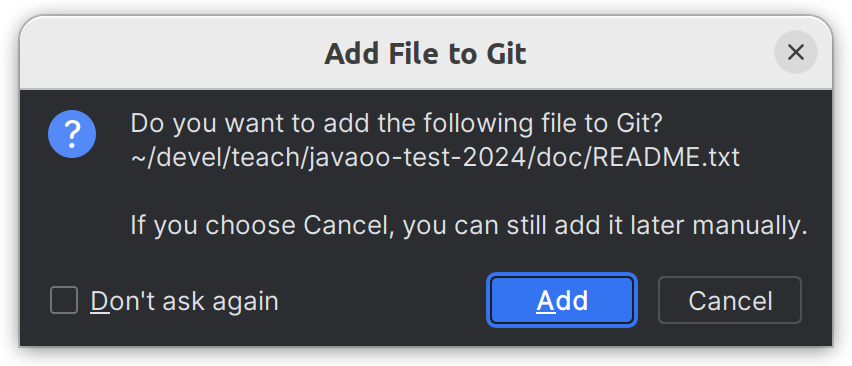
Task: Confirm by clicking the Add button
Action: [x=562, y=300]
